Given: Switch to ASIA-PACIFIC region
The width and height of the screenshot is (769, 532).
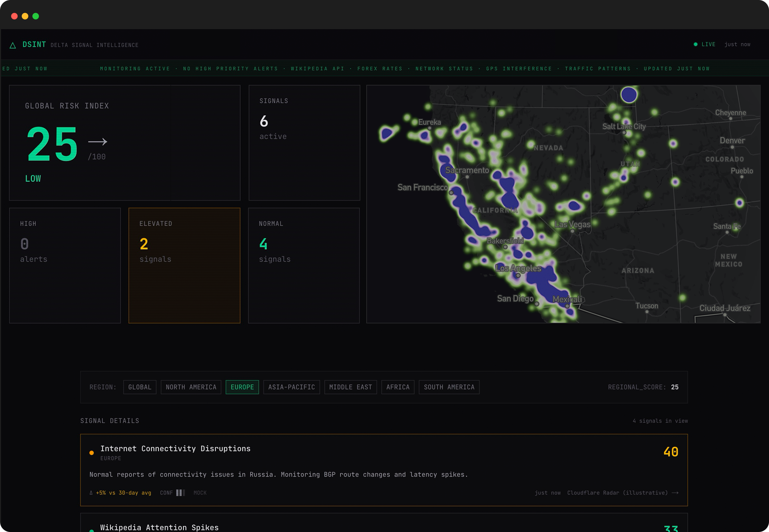Looking at the screenshot, I should (x=291, y=387).
